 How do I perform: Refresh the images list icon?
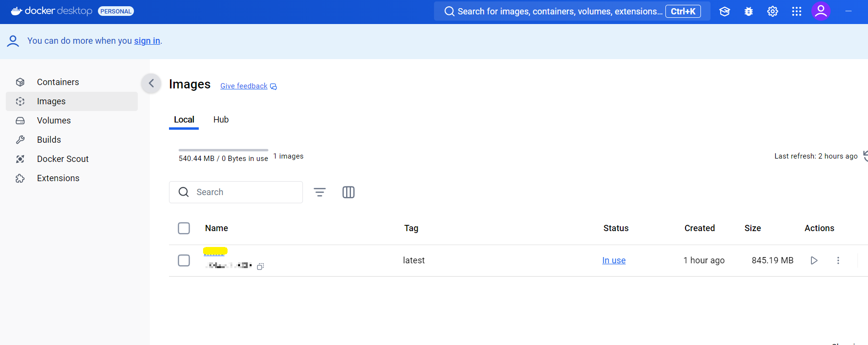[865, 156]
